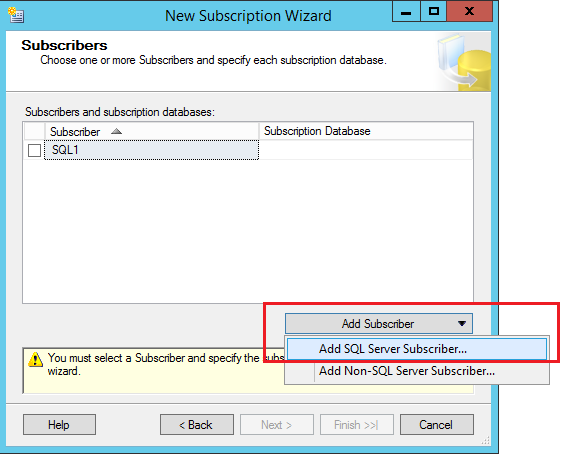Check the SQL1 subscriber checkbox
This screenshot has height=469, width=567.
(34, 150)
